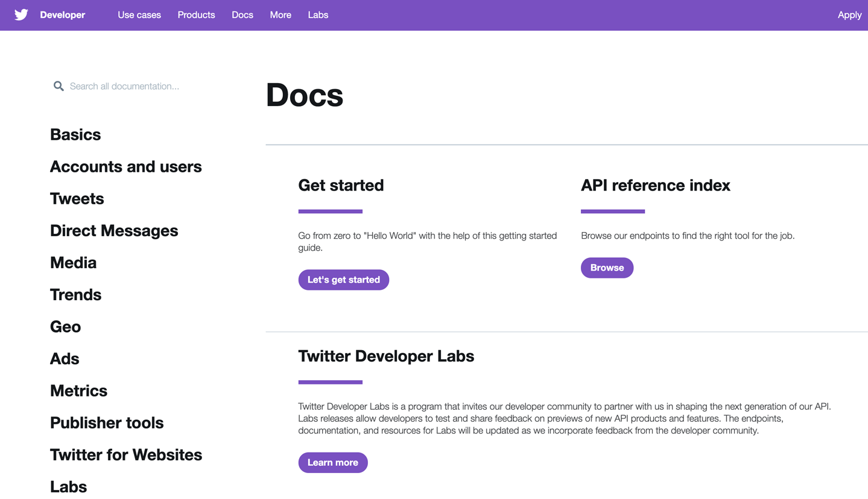Open Labs in the sidebar
Viewport: 868px width, 499px height.
[x=69, y=486]
